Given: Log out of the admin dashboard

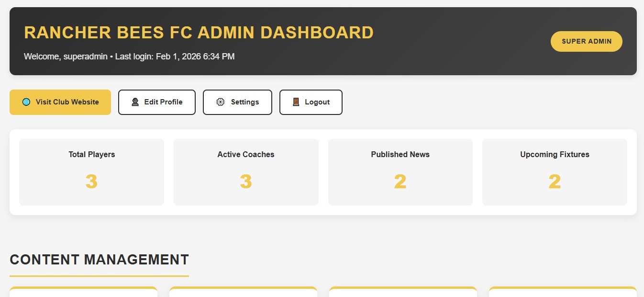Looking at the screenshot, I should (x=311, y=102).
